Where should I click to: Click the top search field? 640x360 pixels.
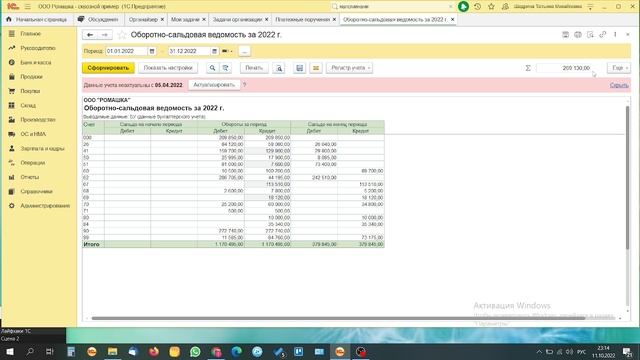pyautogui.click(x=393, y=7)
